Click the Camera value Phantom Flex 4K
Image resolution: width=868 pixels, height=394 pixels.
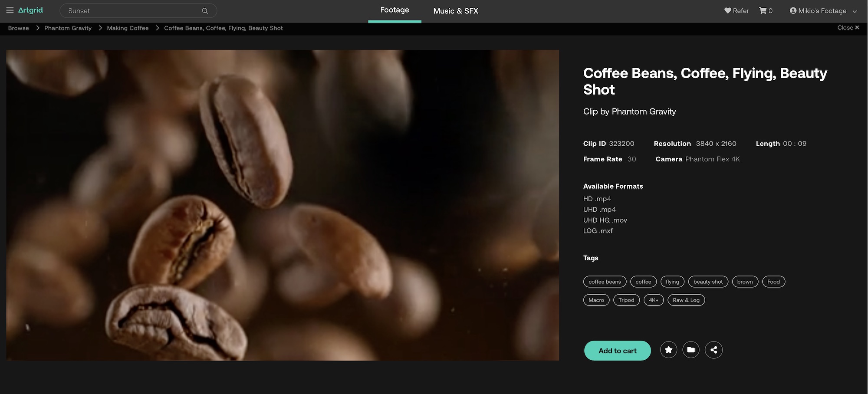[x=713, y=159]
